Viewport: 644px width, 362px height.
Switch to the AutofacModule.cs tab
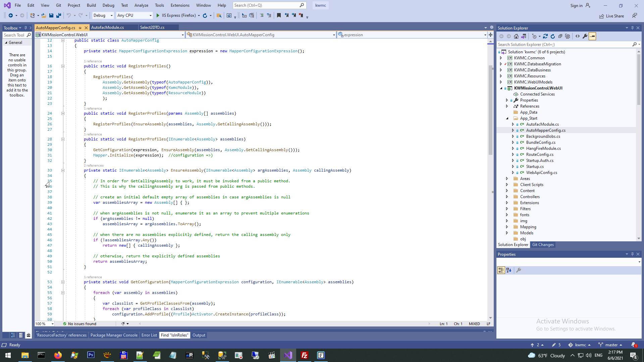pos(107,27)
